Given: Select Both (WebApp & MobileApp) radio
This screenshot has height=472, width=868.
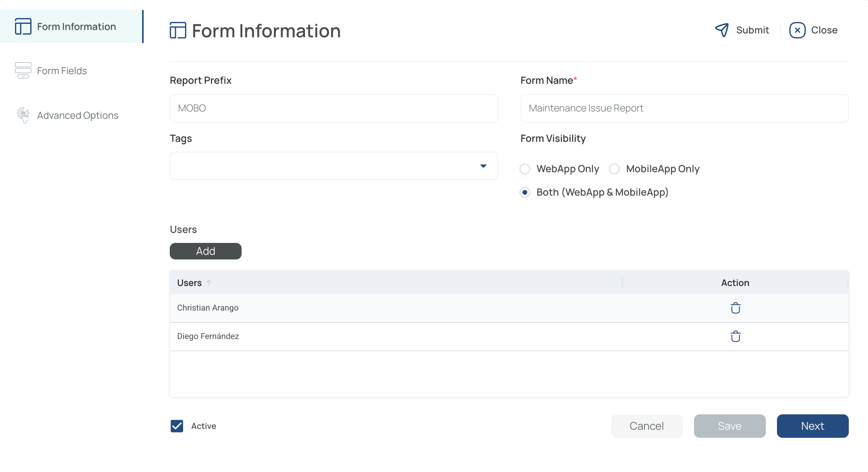Looking at the screenshot, I should [x=525, y=192].
